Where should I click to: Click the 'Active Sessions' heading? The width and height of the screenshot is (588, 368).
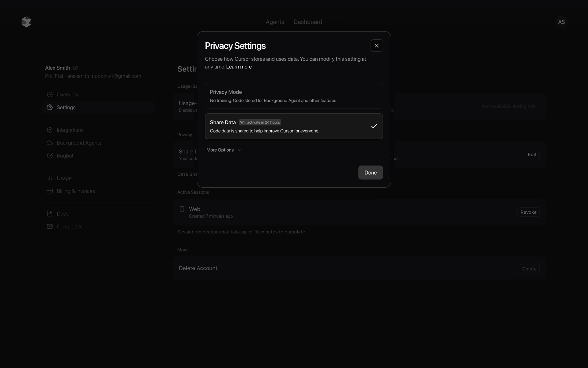[x=193, y=192]
